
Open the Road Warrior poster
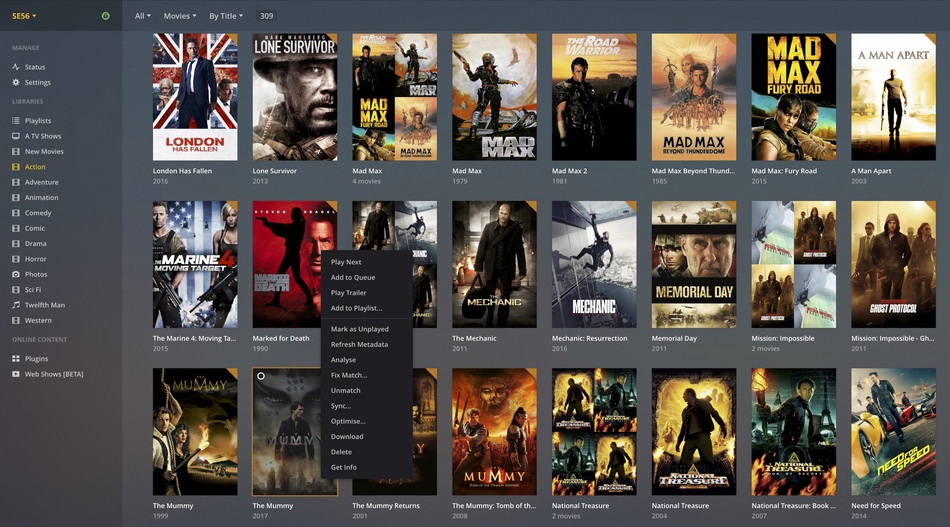[x=594, y=97]
